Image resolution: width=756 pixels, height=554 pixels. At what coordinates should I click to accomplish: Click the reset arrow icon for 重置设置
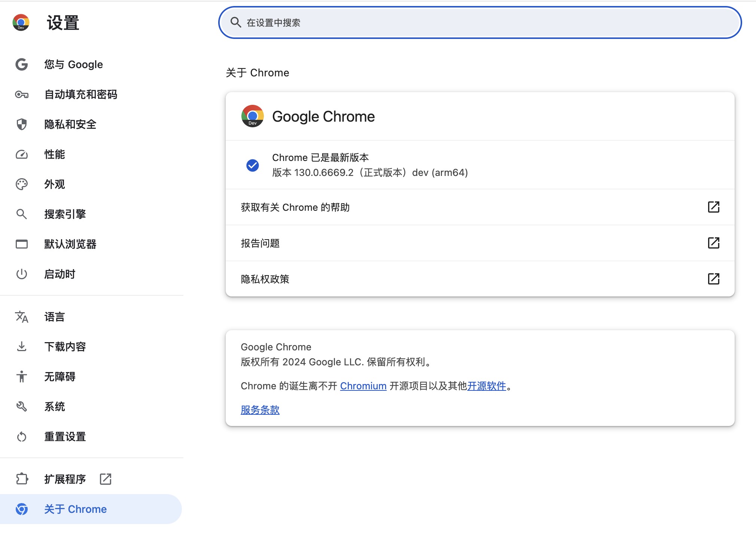pyautogui.click(x=22, y=436)
